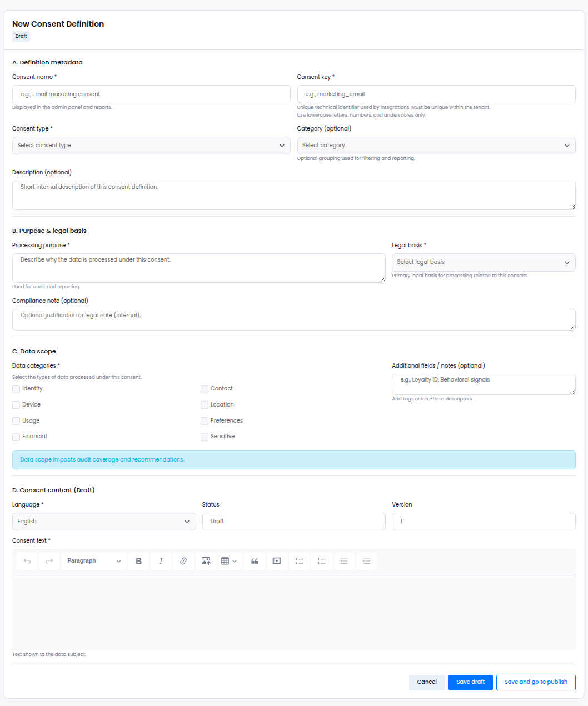Screen dimensions: 588x706
Task: Check the Identity data category
Action: [x=16, y=389]
